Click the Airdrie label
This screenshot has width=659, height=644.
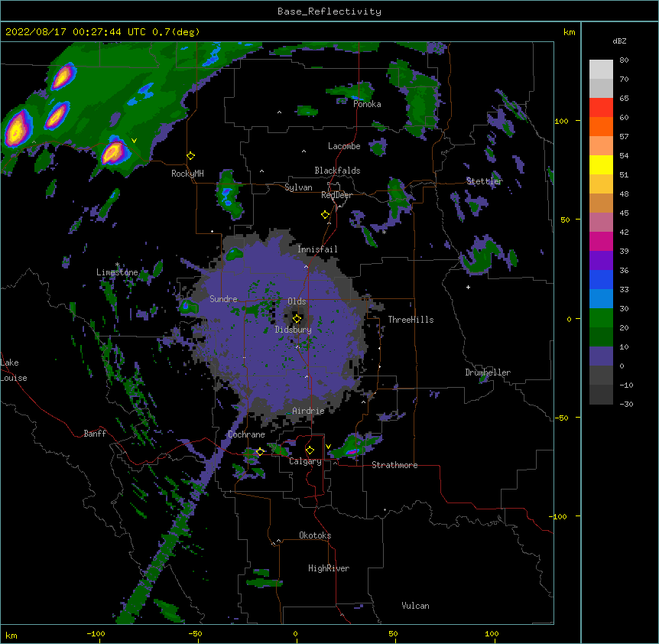[309, 411]
